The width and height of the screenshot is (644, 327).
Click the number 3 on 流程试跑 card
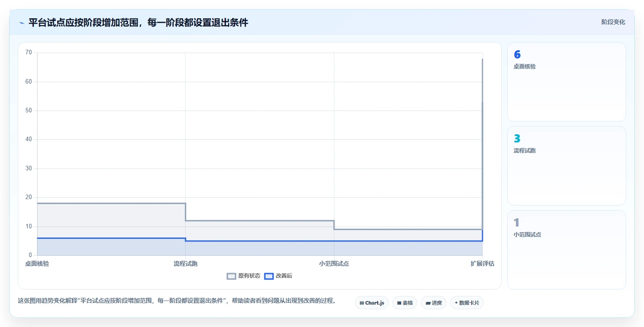click(517, 139)
